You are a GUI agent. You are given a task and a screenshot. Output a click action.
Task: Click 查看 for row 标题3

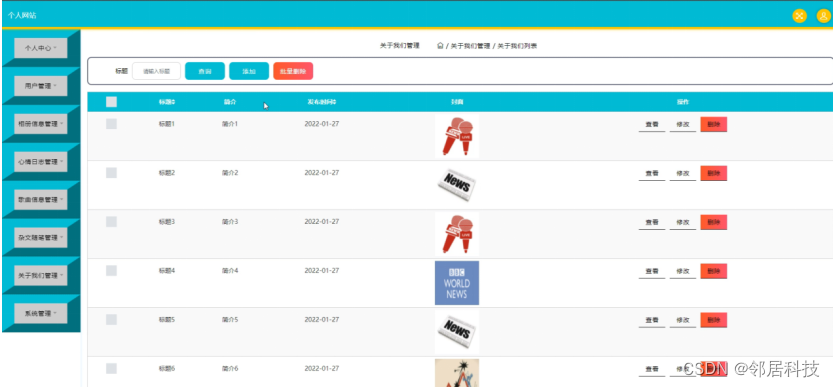pos(652,223)
